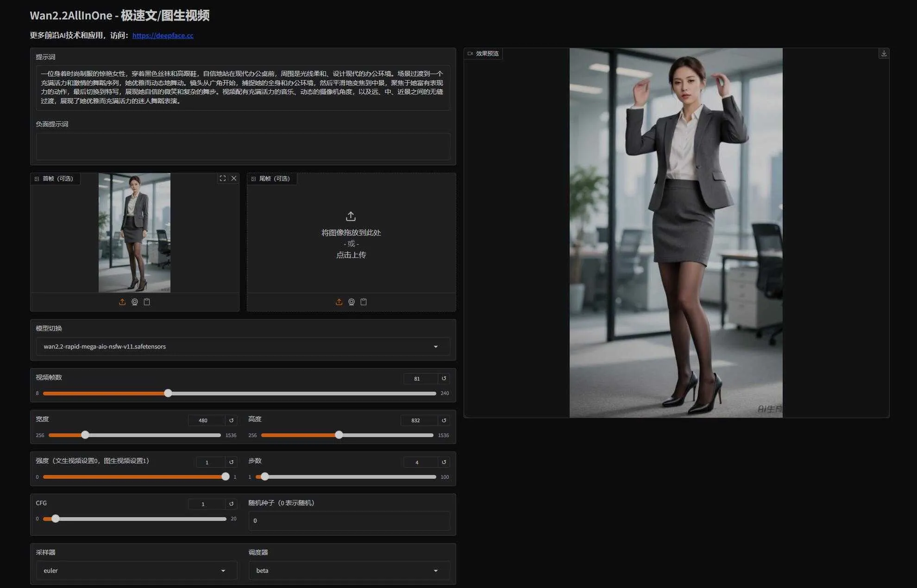Viewport: 917px width, 588px height.
Task: Upload an image to the 首帧 panel
Action: coord(122,301)
